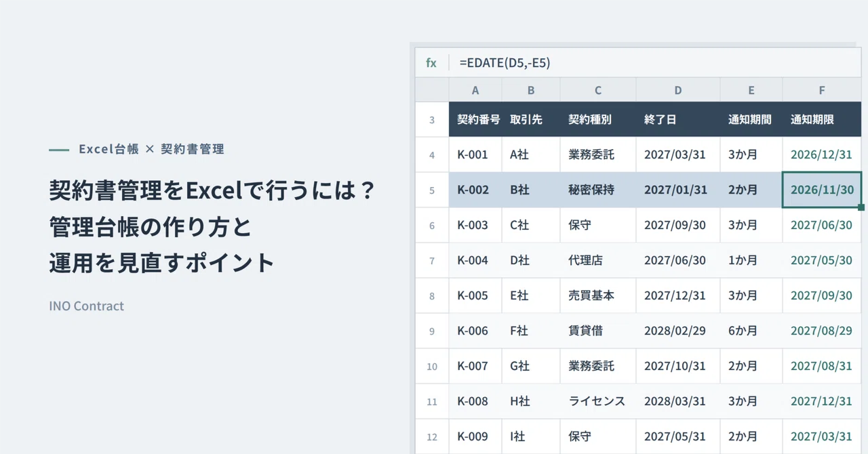Select column F header

tap(822, 90)
